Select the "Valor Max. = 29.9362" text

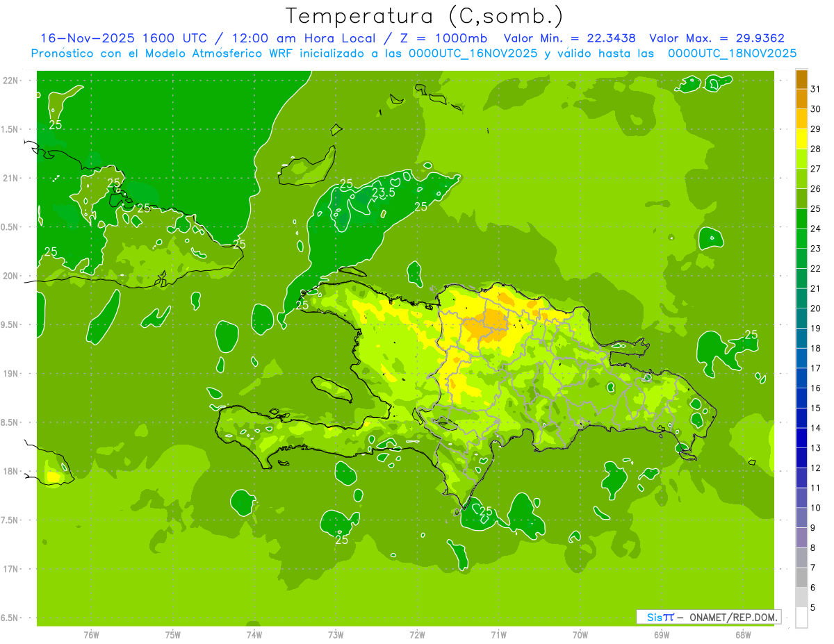coord(716,38)
